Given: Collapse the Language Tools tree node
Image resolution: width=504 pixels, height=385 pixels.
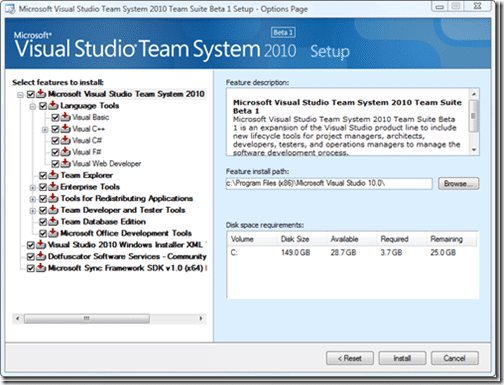Looking at the screenshot, I should pos(33,107).
